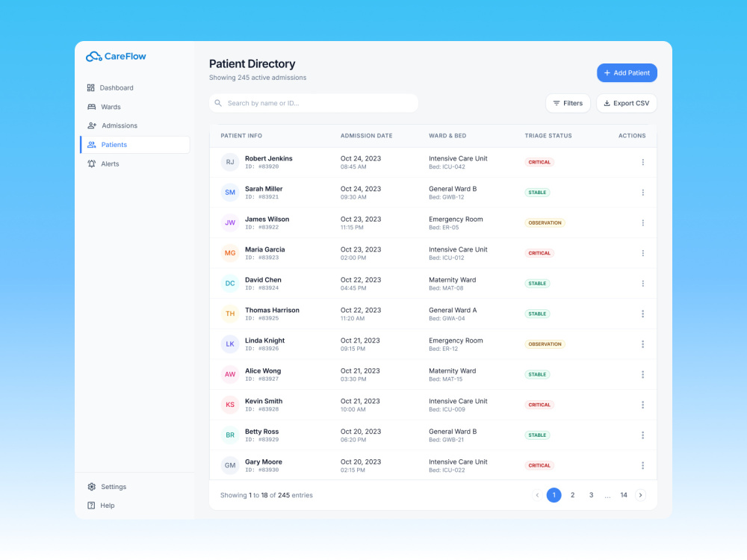Click the Export CSV button

(x=627, y=103)
